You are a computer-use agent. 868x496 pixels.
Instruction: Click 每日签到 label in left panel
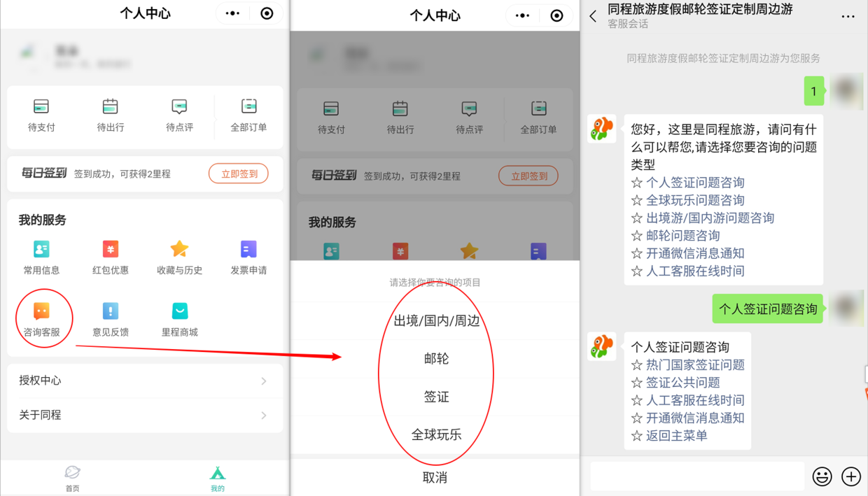click(43, 173)
